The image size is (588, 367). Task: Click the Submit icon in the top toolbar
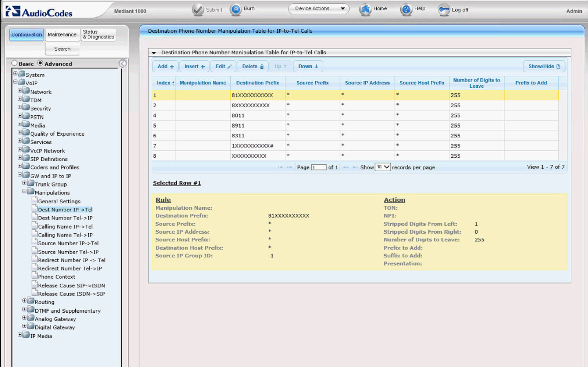pyautogui.click(x=198, y=9)
